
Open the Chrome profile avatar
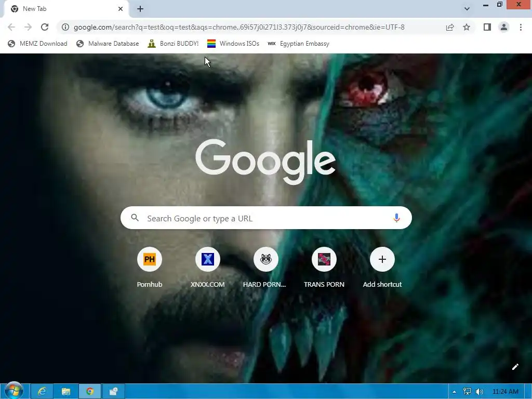[x=504, y=27]
